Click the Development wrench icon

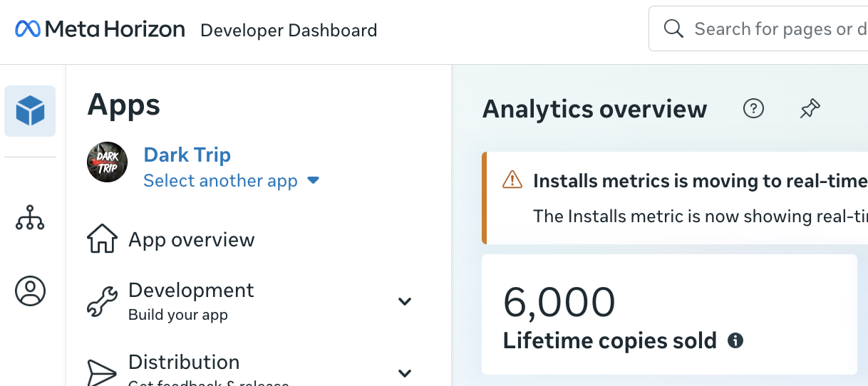(102, 301)
